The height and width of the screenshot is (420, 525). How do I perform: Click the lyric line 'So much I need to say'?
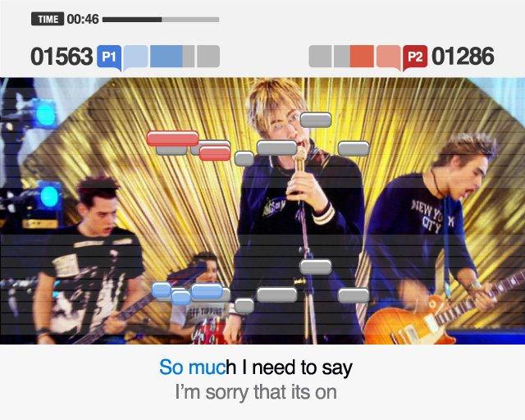coord(256,367)
